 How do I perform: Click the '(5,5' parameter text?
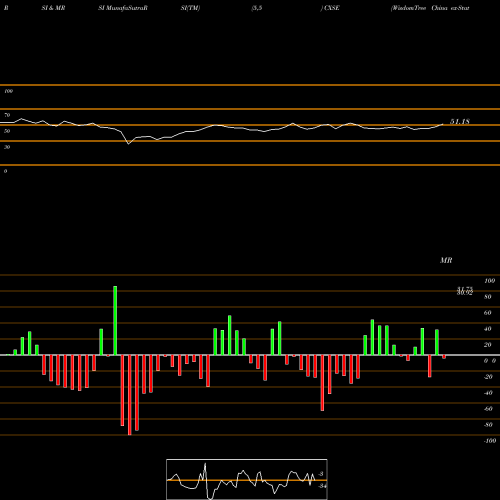[257, 8]
